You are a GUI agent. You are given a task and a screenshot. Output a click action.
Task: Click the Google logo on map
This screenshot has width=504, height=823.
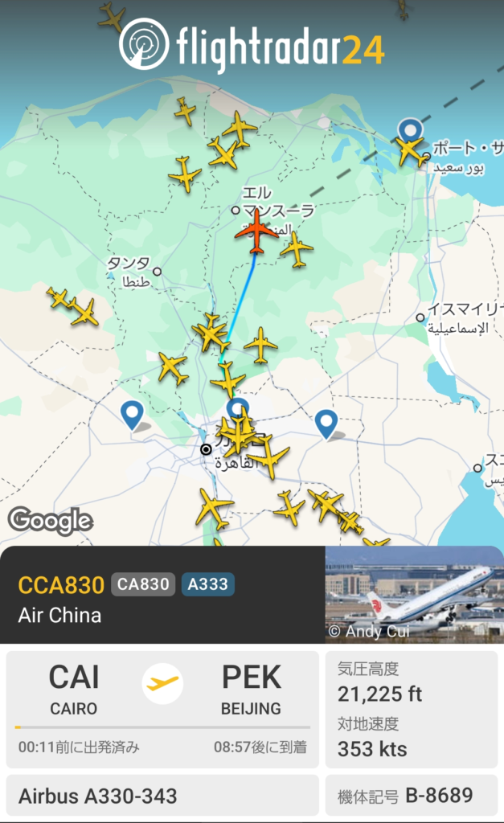coord(51,521)
